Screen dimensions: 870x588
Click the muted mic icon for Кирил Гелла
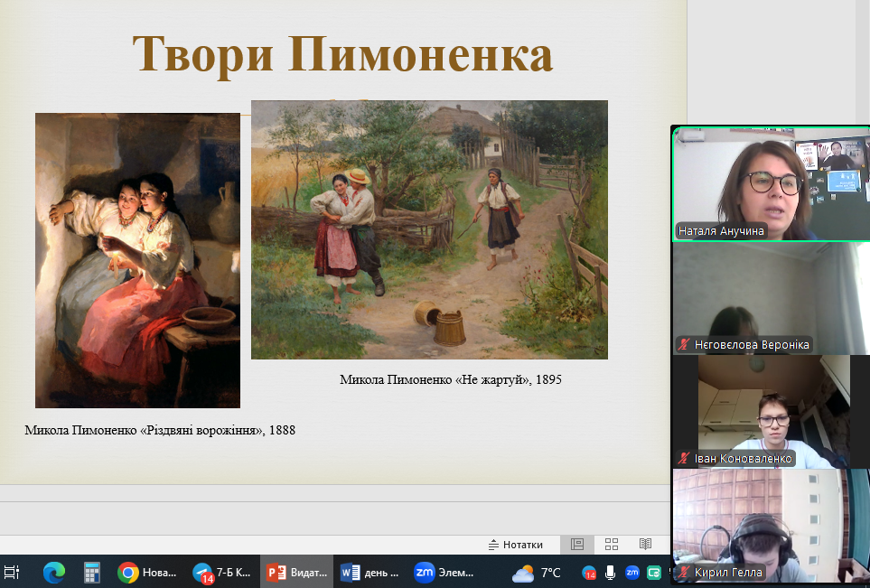click(684, 572)
